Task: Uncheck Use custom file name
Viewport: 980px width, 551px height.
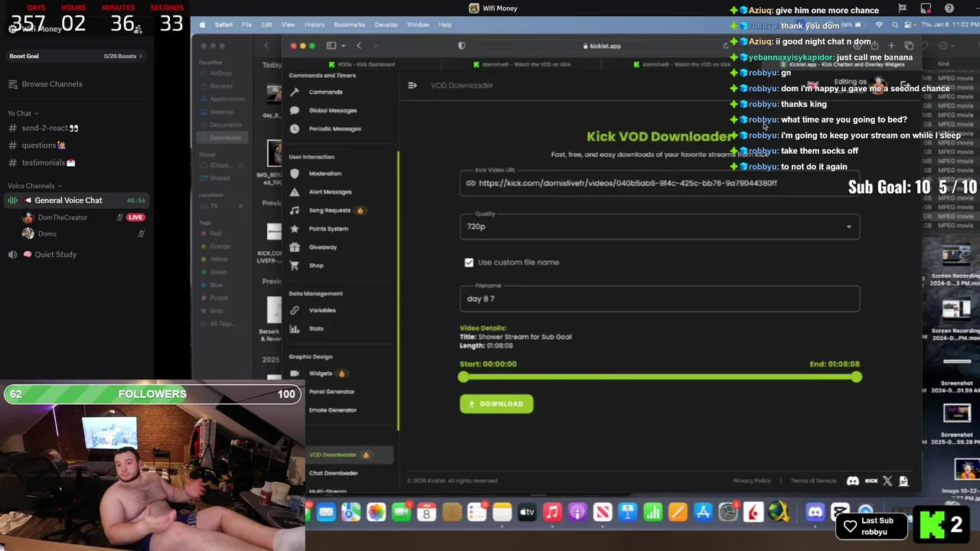Action: tap(469, 262)
